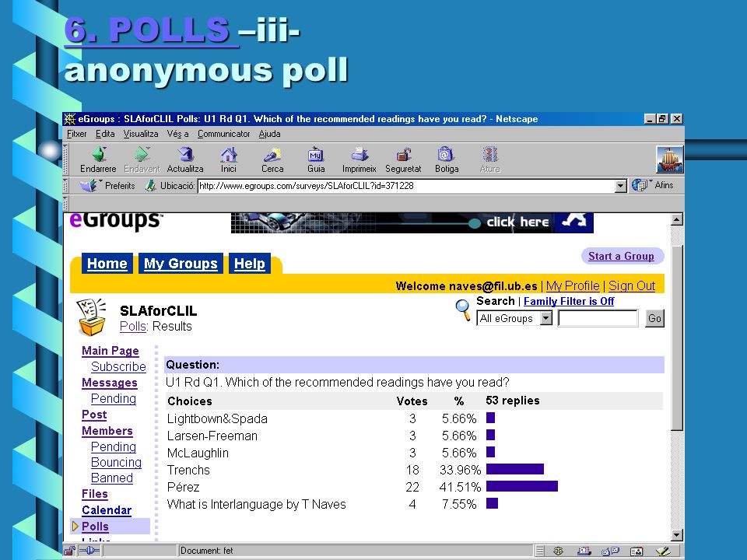Click Family Filter is Off link

pos(569,302)
